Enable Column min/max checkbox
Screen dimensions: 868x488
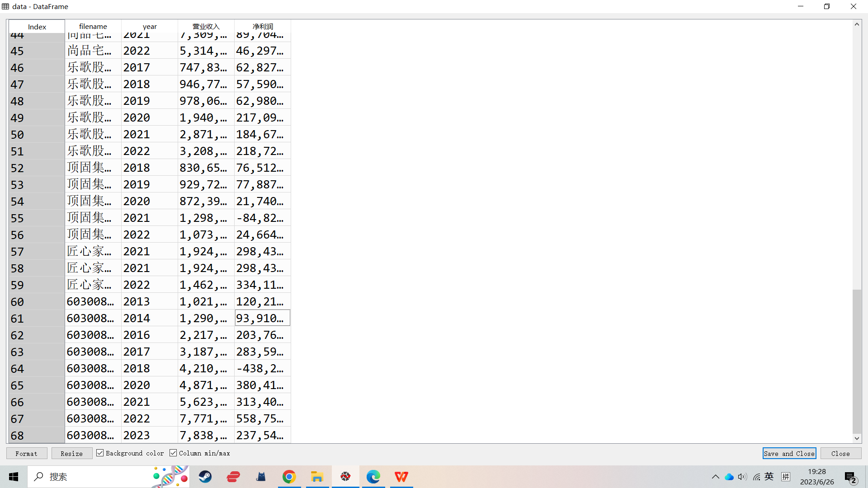[x=174, y=454]
